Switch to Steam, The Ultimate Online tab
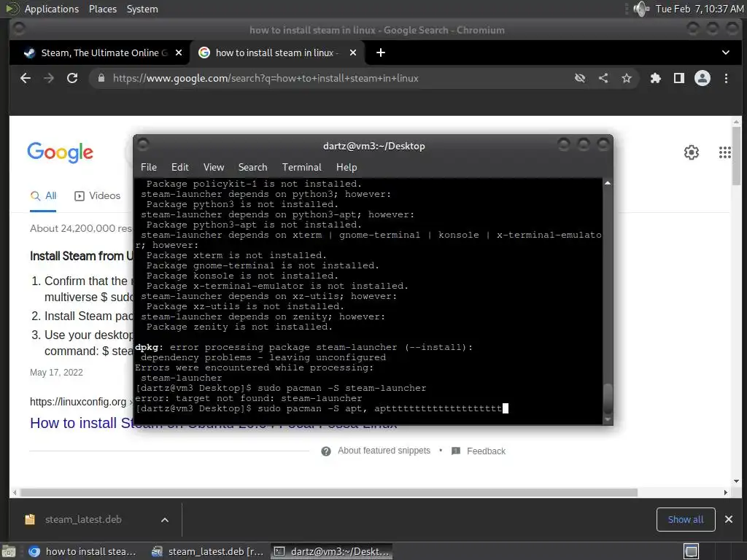The image size is (747, 560). click(x=100, y=52)
